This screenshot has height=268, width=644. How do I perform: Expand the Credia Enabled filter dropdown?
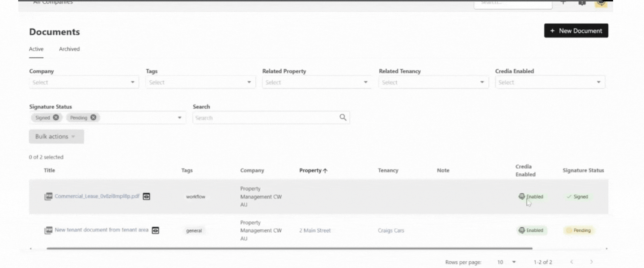[x=550, y=82]
